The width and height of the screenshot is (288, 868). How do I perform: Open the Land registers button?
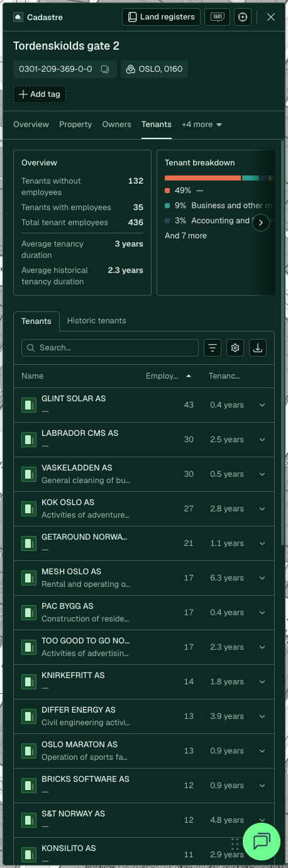pos(161,17)
